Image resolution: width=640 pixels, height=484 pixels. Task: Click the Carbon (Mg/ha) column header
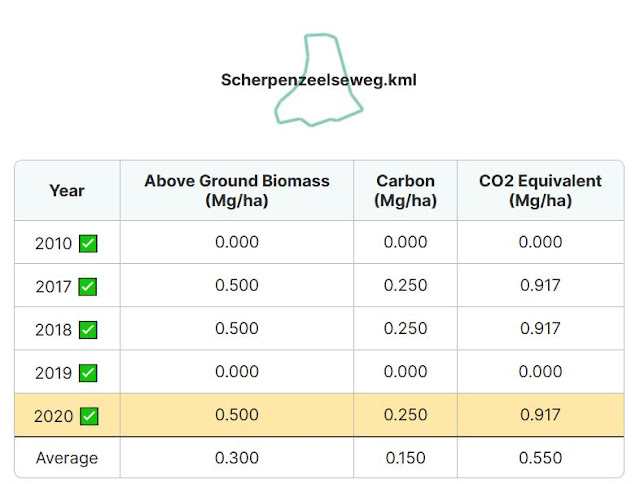tap(405, 191)
